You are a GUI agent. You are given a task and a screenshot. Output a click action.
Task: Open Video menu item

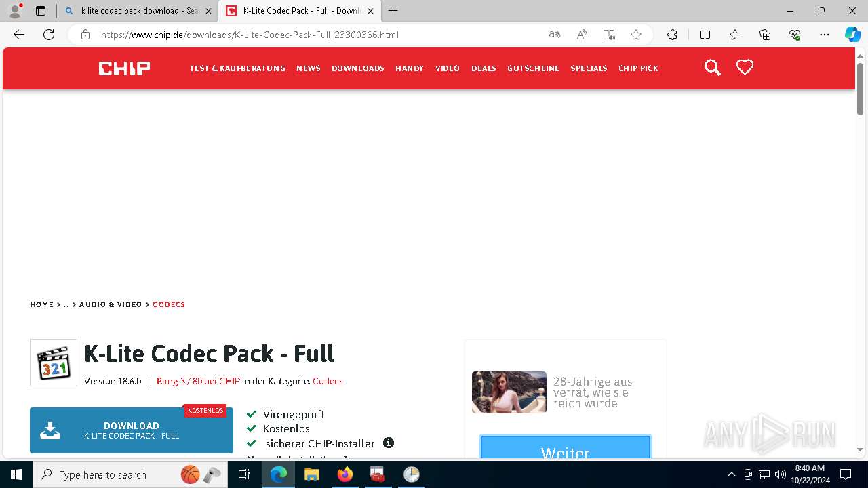448,68
